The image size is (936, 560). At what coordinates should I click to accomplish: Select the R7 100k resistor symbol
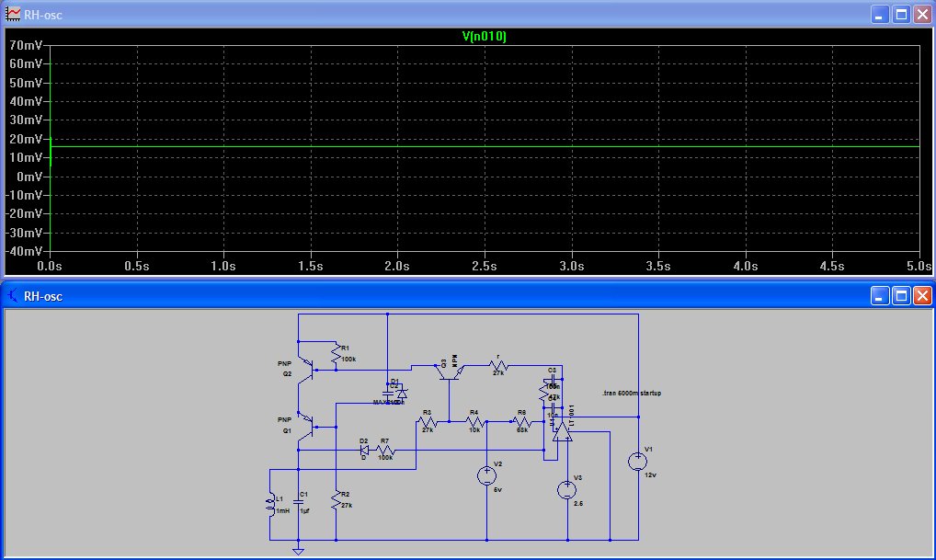[385, 451]
